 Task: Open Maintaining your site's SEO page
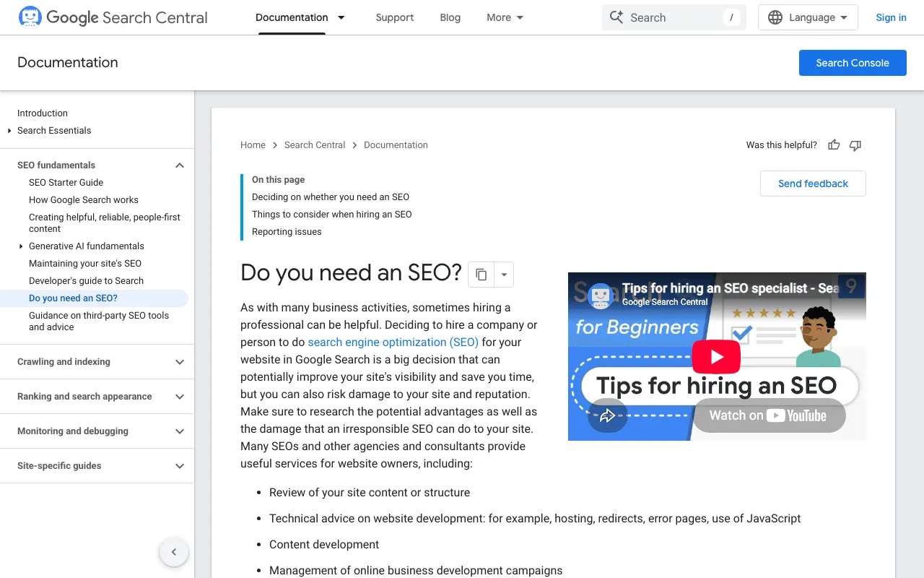tap(85, 264)
